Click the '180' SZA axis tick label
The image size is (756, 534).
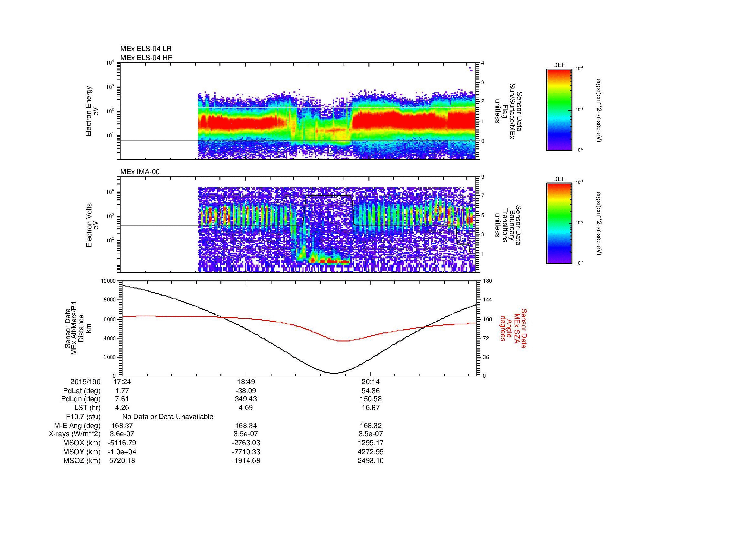(487, 281)
